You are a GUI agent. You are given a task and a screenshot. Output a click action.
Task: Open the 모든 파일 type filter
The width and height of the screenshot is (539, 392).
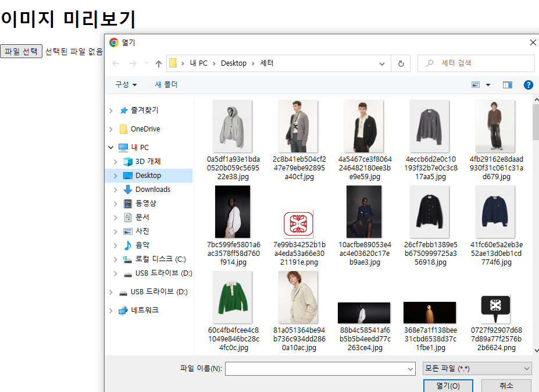click(x=477, y=369)
